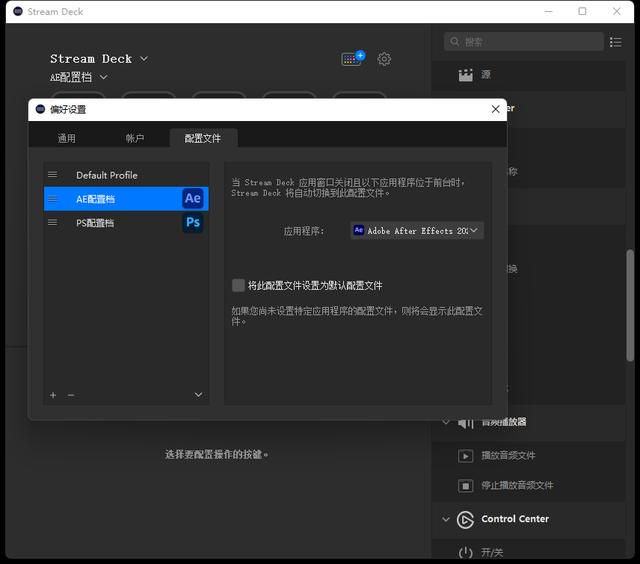Click the 音频播放器 speaker icon
The height and width of the screenshot is (564, 640).
465,423
